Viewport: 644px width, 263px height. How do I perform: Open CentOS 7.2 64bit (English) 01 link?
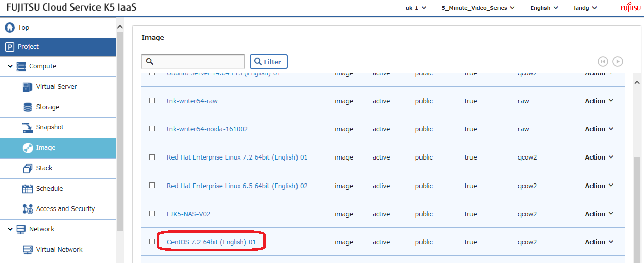coord(211,242)
